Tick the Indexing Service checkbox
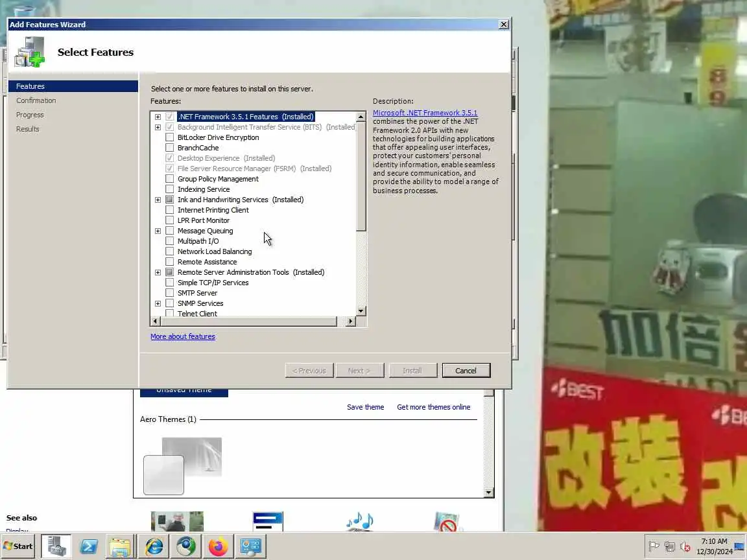Image resolution: width=747 pixels, height=560 pixels. point(170,189)
